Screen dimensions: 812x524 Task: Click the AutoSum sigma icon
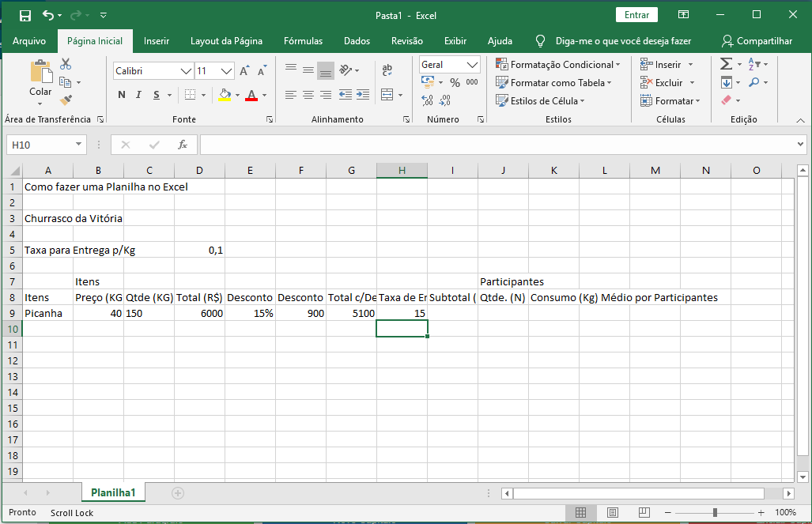coord(726,64)
